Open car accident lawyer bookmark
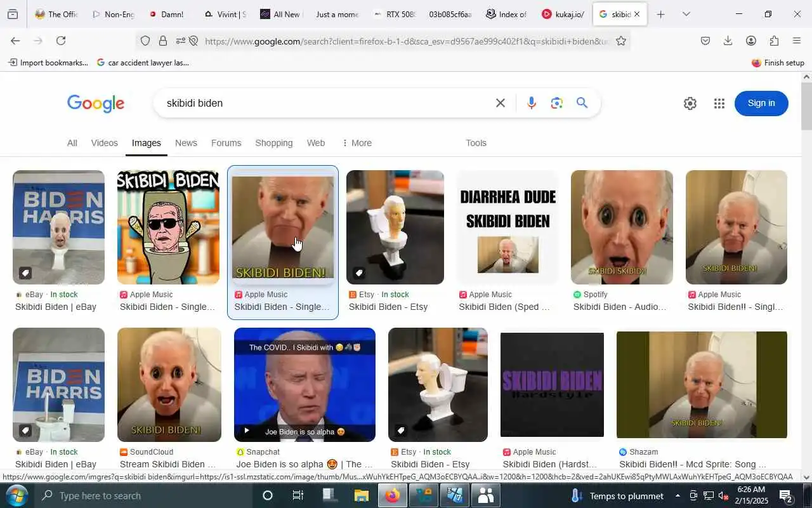Screen dimensions: 812x508 (x=143, y=62)
